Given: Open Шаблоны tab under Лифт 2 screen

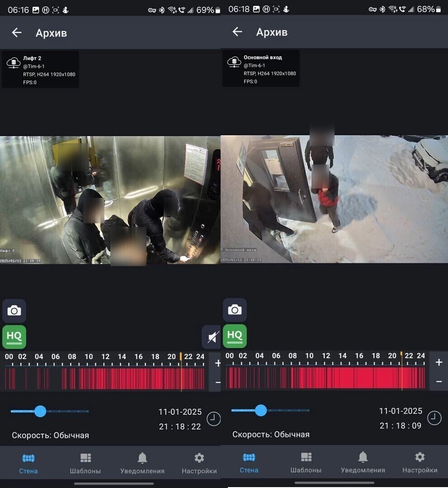Looking at the screenshot, I should 85,463.
